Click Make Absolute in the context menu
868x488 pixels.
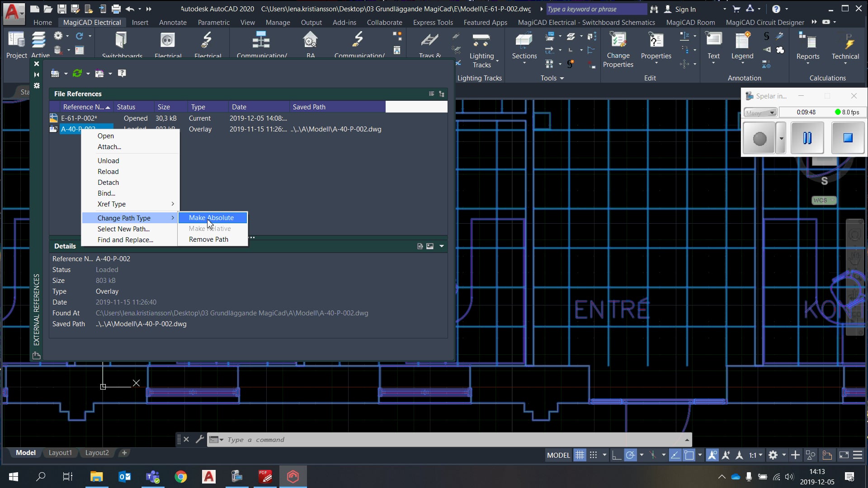pos(211,217)
